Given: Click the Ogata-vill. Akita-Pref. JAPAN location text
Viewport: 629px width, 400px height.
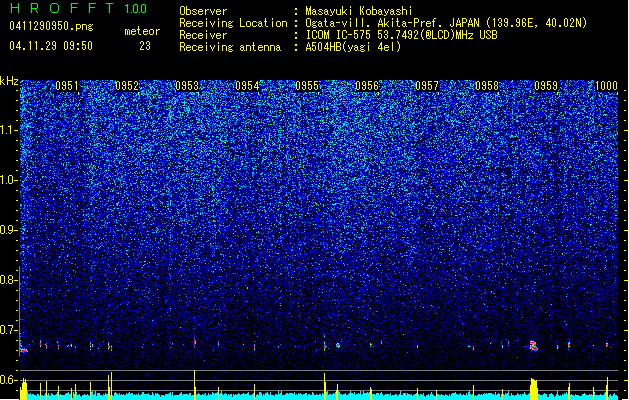Looking at the screenshot, I should (392, 23).
